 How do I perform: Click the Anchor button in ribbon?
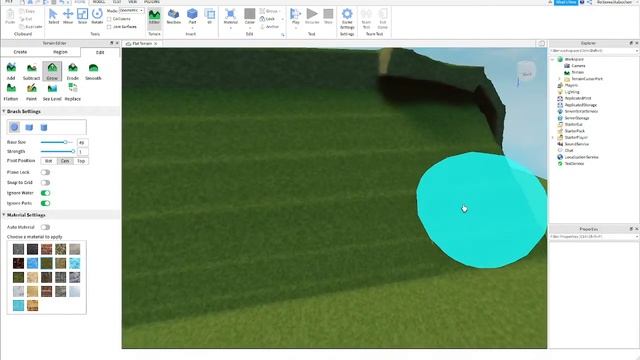pyautogui.click(x=269, y=27)
